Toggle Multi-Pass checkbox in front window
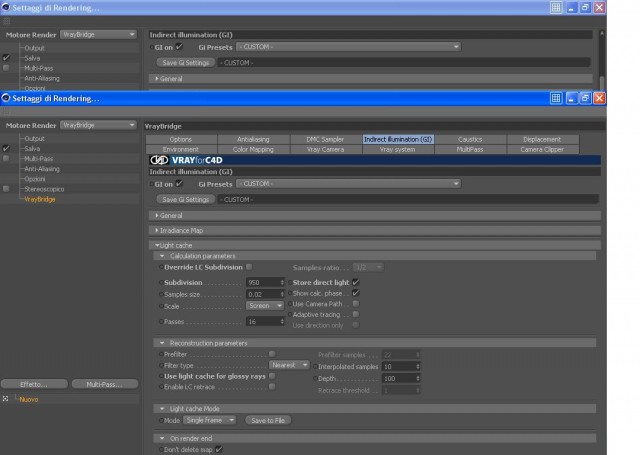The width and height of the screenshot is (640, 455). [6, 158]
